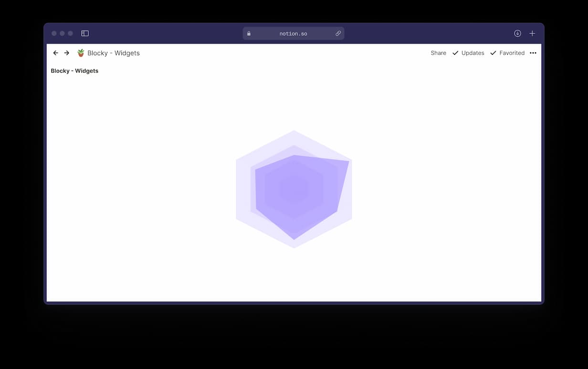Image resolution: width=588 pixels, height=369 pixels.
Task: Click the maximize window button
Action: (70, 33)
